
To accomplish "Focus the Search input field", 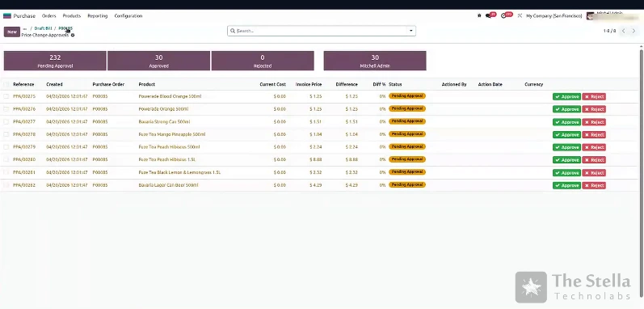I will pos(321,31).
